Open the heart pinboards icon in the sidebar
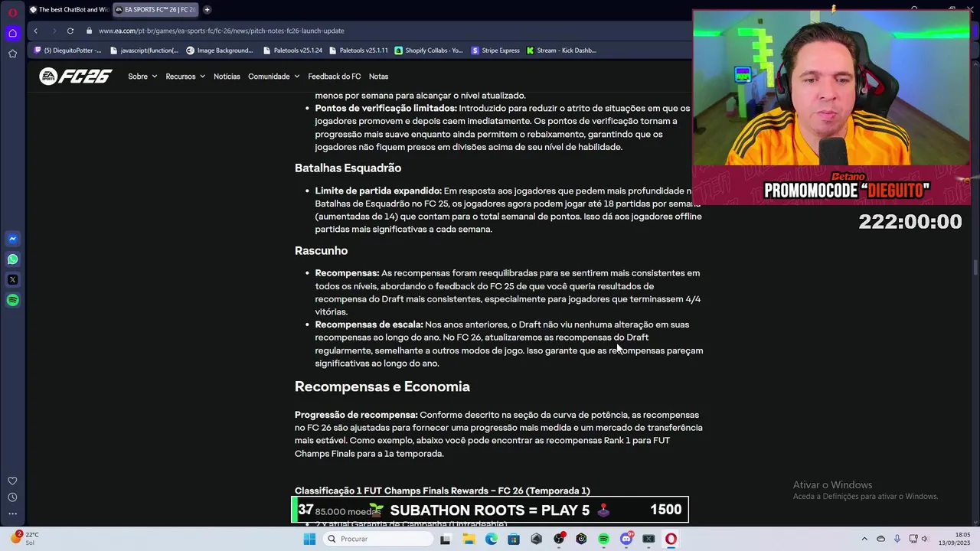The image size is (980, 551). pos(12,481)
